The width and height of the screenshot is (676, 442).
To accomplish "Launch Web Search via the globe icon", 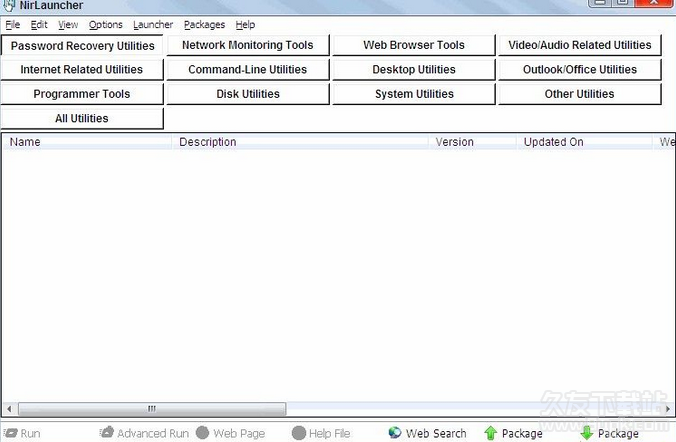I will point(394,433).
